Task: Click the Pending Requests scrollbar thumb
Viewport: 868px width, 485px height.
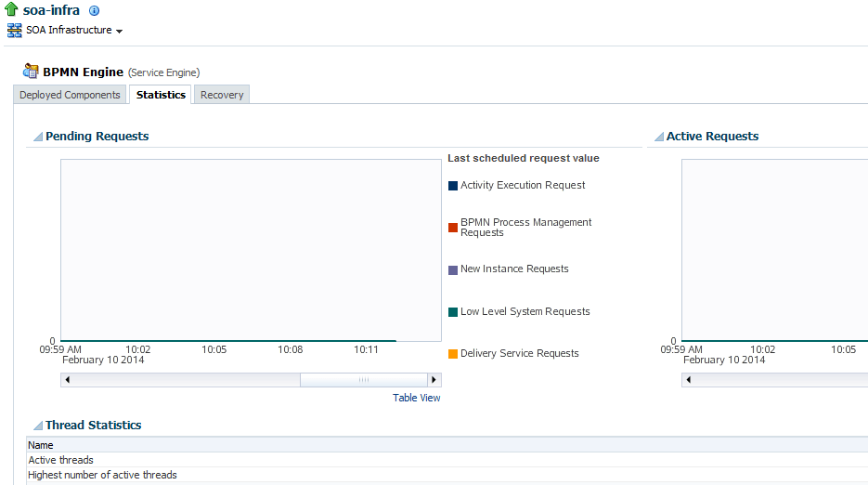Action: (364, 380)
